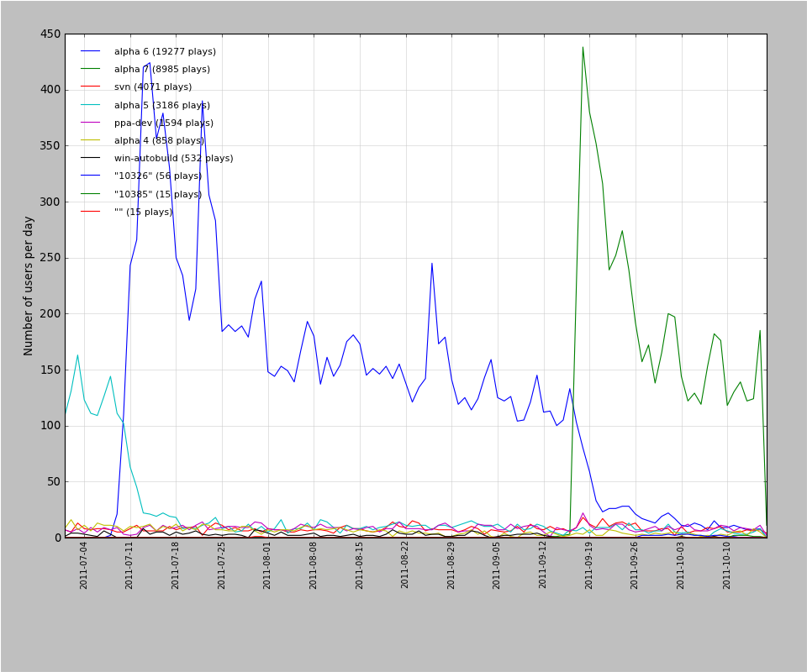
Task: Click the legend entry "alpha 6 (19277 plays)"
Action: click(166, 51)
